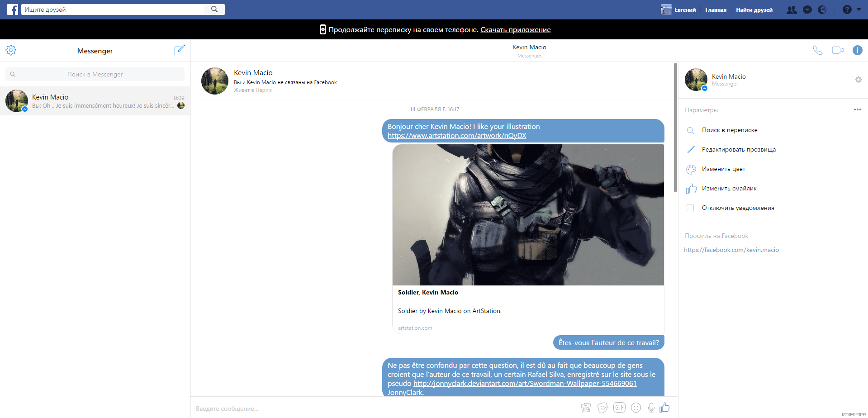
Task: Click the Facebook logo icon
Action: [x=13, y=9]
